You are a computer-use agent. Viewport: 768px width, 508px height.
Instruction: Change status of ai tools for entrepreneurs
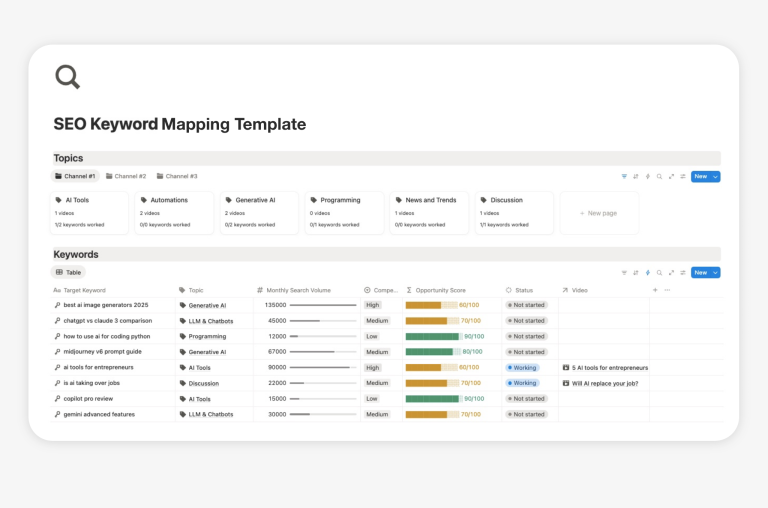coord(522,367)
